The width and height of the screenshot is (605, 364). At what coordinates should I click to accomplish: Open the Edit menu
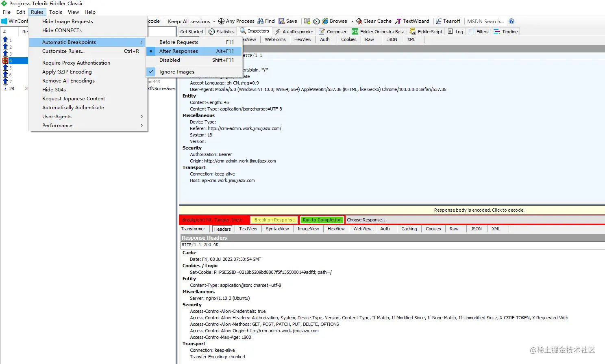(x=21, y=12)
